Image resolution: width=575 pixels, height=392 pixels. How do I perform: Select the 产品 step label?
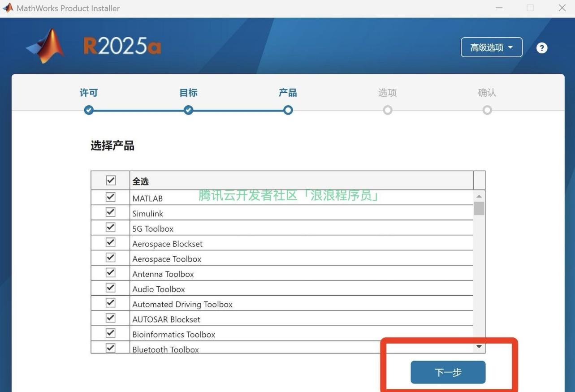(288, 93)
